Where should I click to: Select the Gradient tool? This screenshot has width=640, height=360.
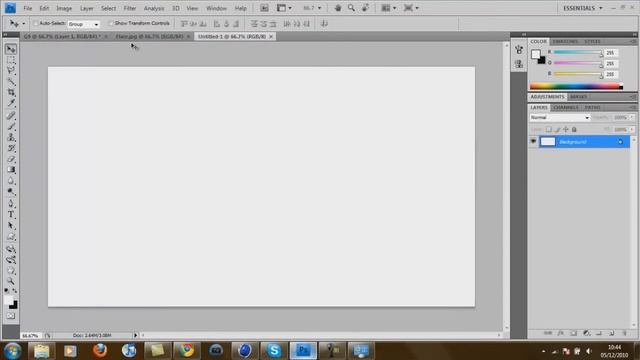pyautogui.click(x=11, y=169)
